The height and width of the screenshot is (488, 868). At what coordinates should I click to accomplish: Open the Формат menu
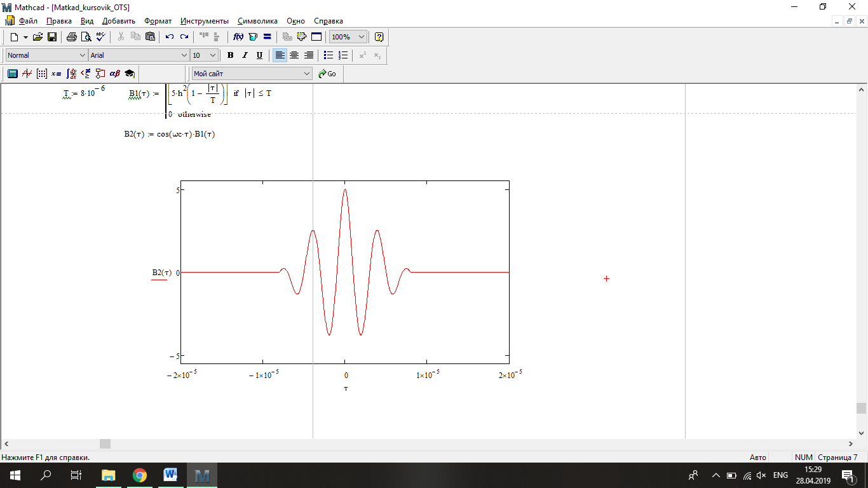[x=158, y=21]
